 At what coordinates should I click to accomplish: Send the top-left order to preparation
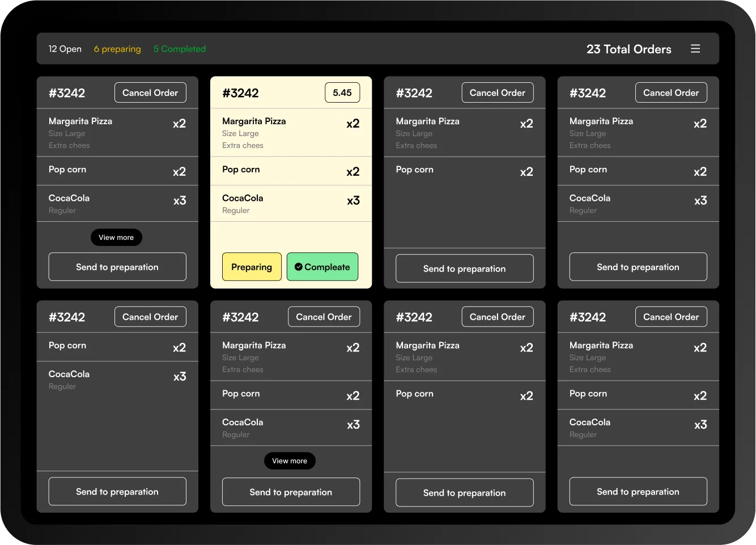(117, 267)
